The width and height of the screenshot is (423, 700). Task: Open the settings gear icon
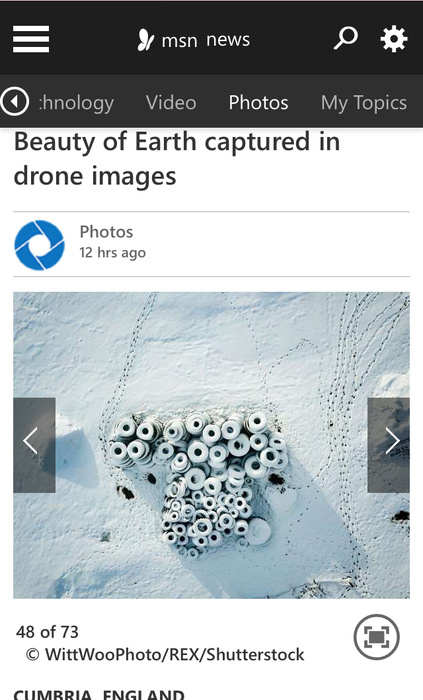[x=394, y=39]
